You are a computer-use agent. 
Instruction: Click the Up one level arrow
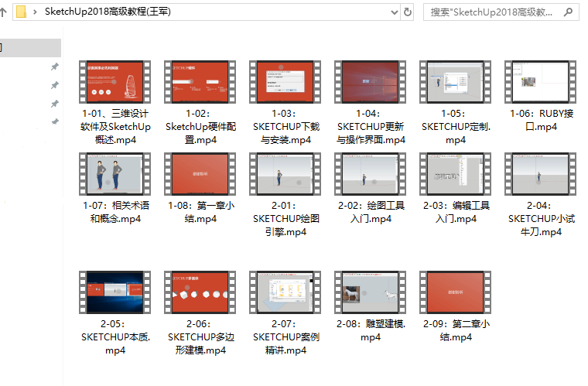[3, 12]
